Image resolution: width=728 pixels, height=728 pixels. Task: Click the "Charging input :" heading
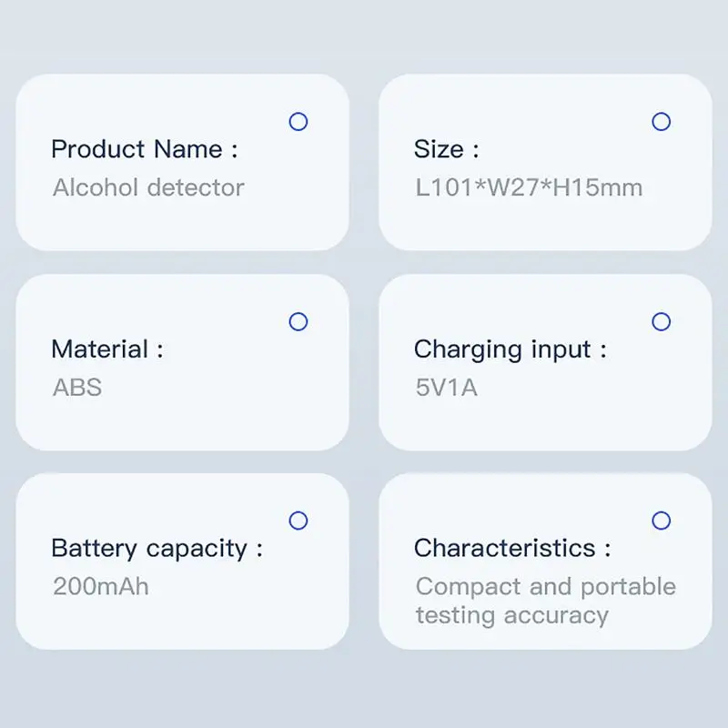tap(510, 349)
